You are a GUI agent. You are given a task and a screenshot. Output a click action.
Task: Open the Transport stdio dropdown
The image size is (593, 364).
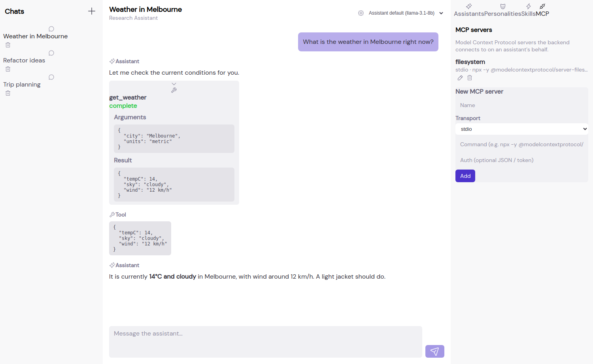[522, 129]
